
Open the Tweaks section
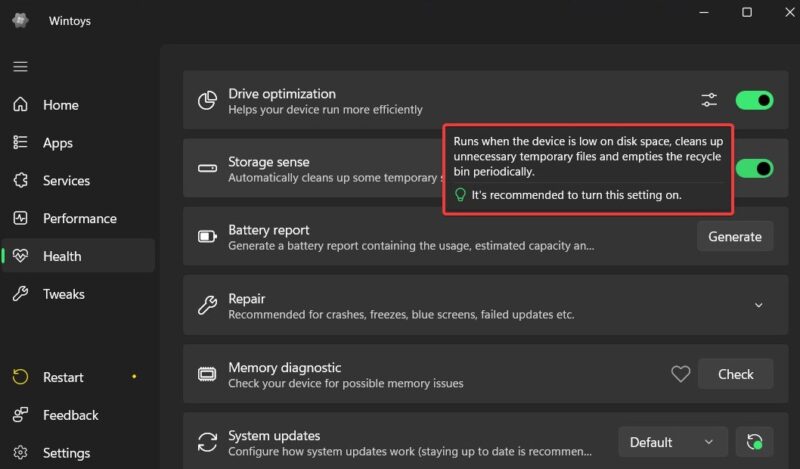78,294
